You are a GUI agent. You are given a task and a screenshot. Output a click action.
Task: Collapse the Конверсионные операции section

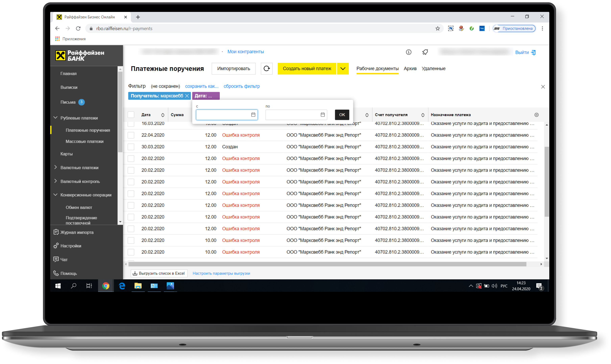tap(56, 195)
